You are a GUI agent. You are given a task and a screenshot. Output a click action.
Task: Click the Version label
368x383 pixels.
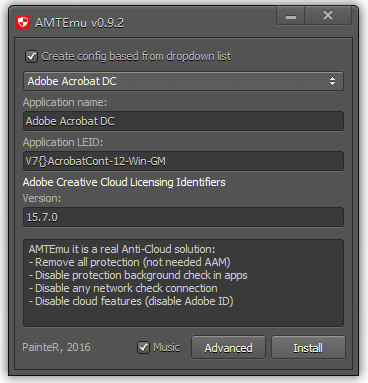pos(42,198)
